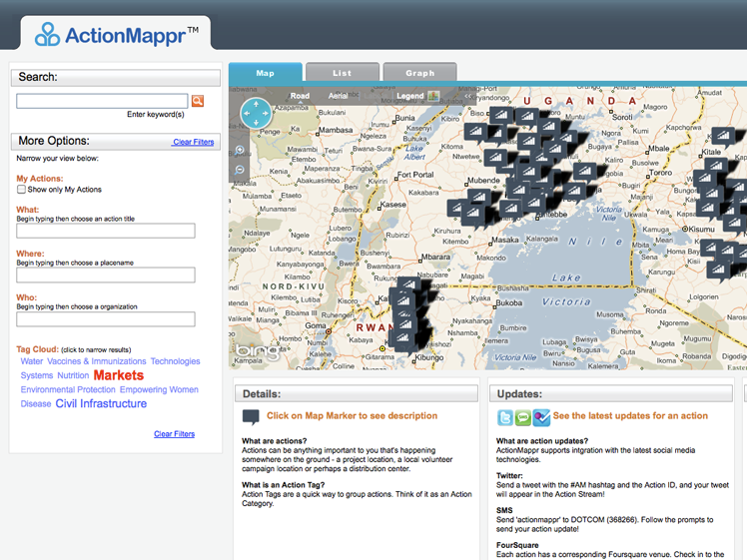Click Clear Filters link below tag cloud
747x560 pixels.
(175, 434)
